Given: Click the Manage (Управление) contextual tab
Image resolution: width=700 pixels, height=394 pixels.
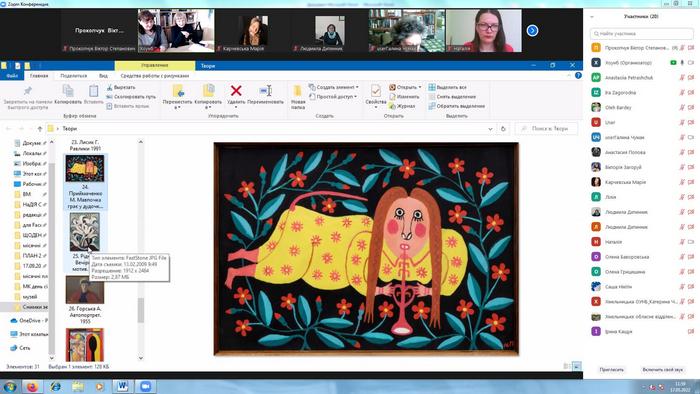Looking at the screenshot, I should 155,66.
